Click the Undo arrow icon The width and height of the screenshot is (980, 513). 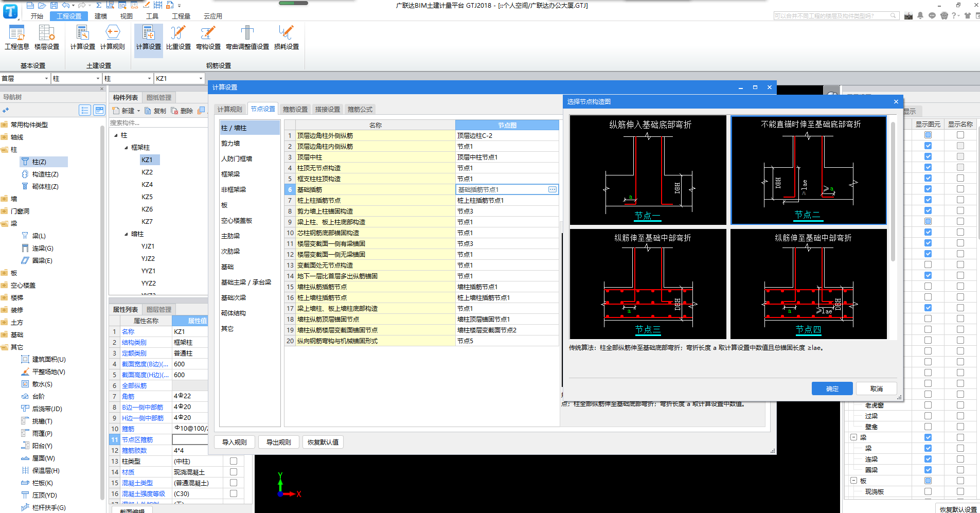point(66,5)
